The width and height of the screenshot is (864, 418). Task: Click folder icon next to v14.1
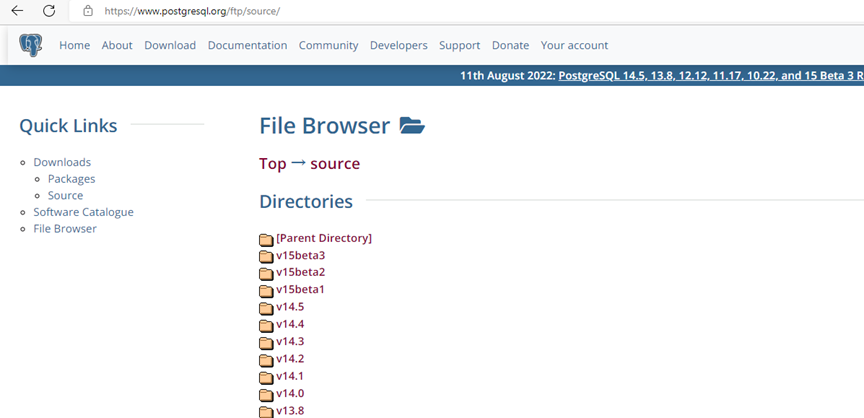click(x=266, y=377)
